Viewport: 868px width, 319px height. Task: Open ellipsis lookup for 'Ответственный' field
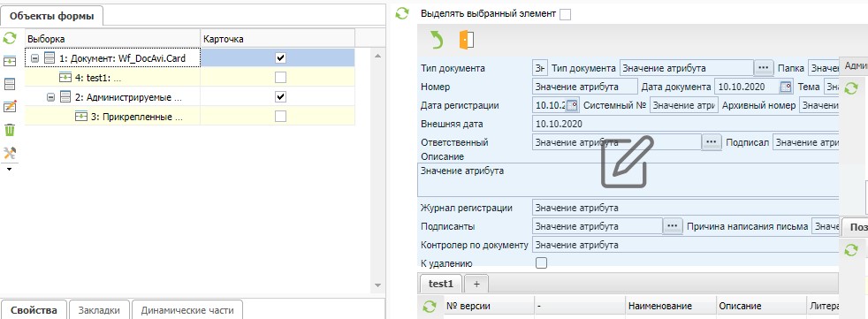(712, 142)
